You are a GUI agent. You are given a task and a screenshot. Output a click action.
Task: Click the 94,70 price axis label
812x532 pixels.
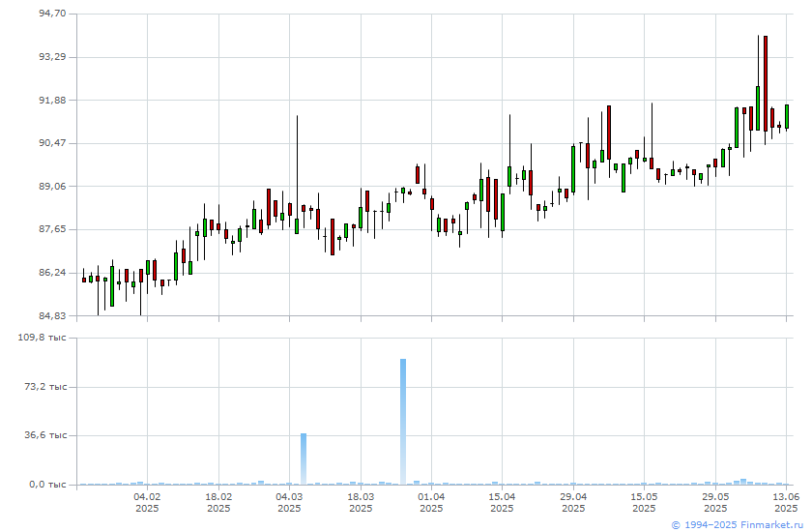53,14
